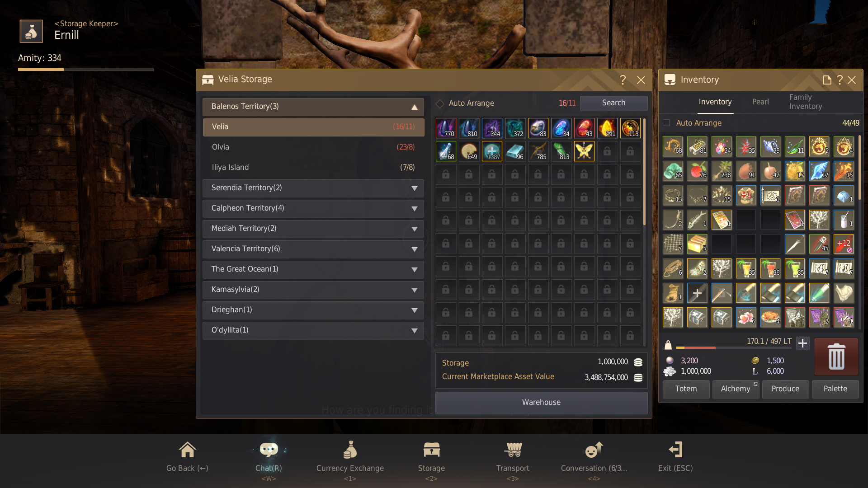Expand Kamasylvia(2) list
868x488 pixels.
[x=313, y=290]
